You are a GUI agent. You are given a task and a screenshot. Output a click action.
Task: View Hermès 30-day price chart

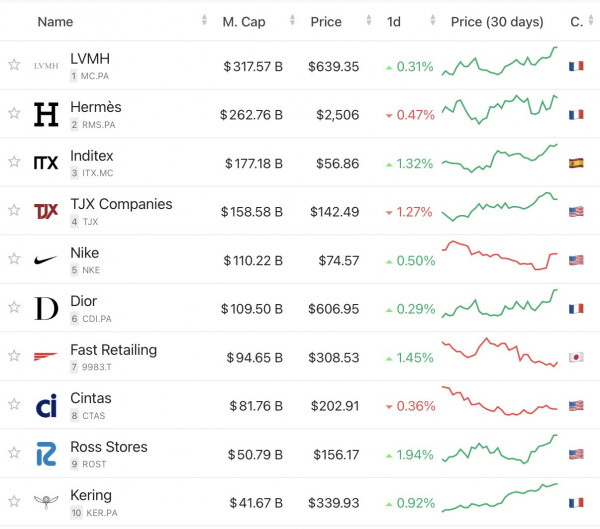coord(500,113)
